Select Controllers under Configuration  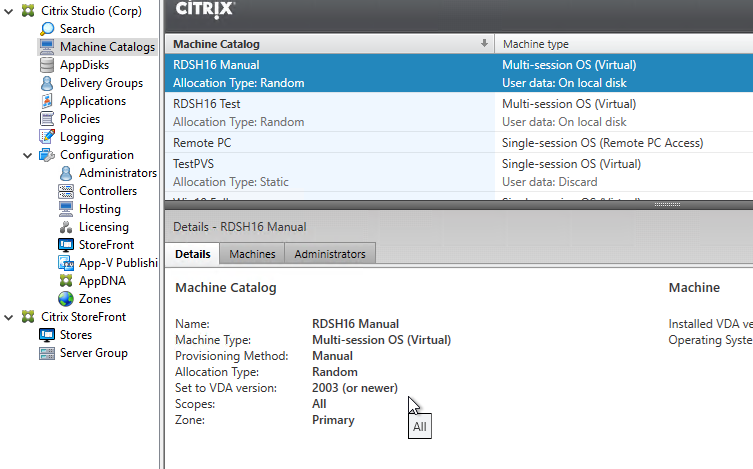[108, 191]
